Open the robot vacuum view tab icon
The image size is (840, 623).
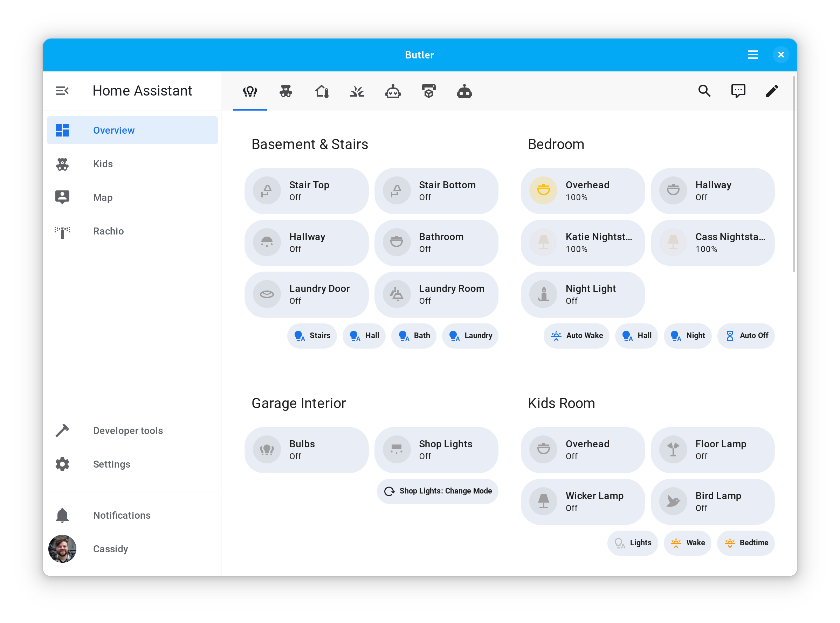click(393, 91)
